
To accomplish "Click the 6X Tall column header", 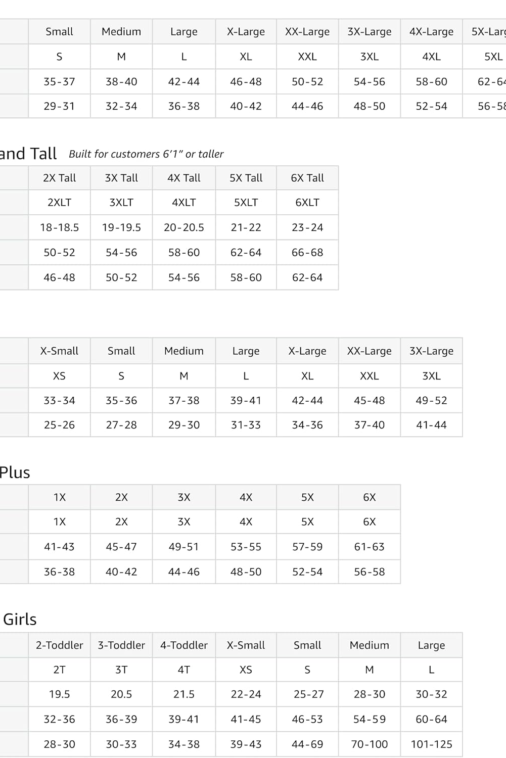I will point(307,178).
